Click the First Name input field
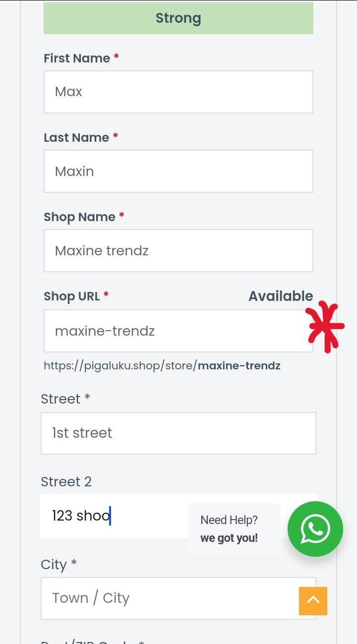 178,92
